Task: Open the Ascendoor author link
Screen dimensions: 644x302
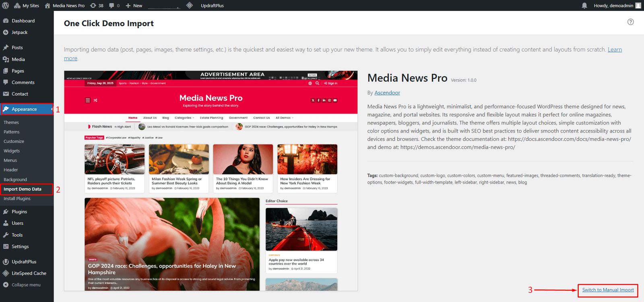Action: pos(387,93)
